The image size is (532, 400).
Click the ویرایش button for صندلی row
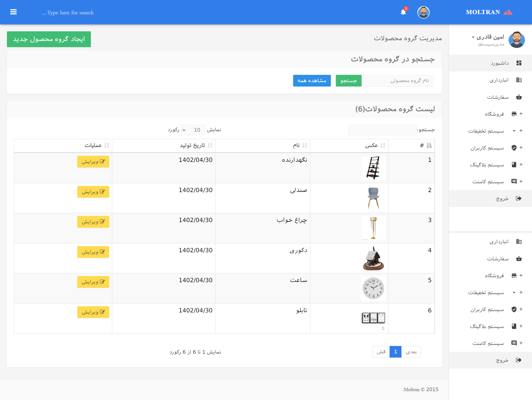[x=93, y=192]
